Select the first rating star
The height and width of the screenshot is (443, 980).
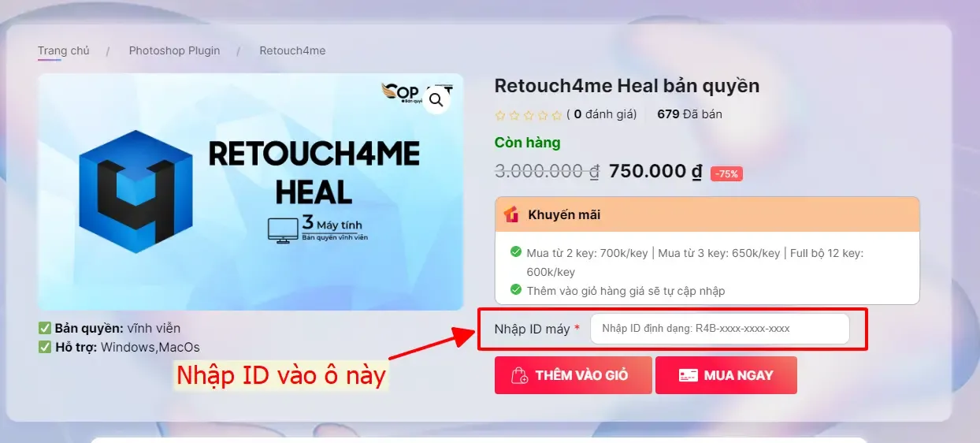click(x=500, y=115)
